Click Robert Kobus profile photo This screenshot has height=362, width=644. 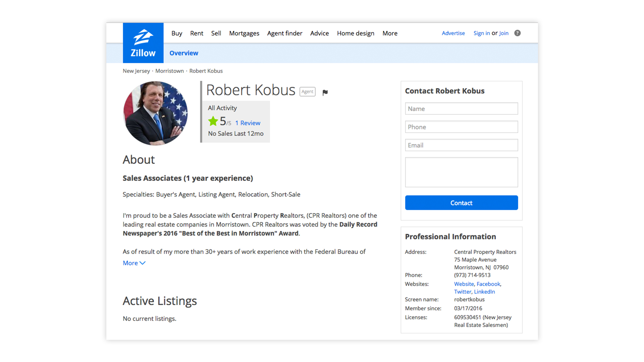(155, 113)
